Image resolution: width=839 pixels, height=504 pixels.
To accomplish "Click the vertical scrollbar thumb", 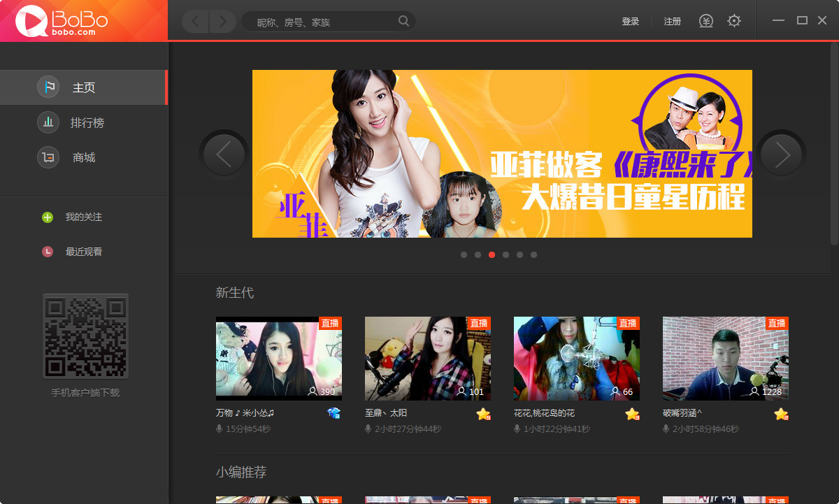I will click(834, 145).
